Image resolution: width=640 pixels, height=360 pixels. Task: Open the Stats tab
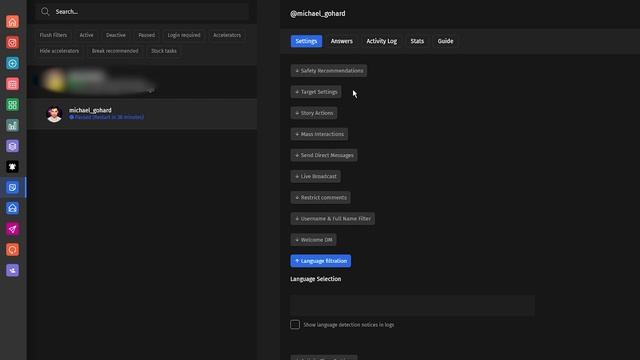(417, 41)
